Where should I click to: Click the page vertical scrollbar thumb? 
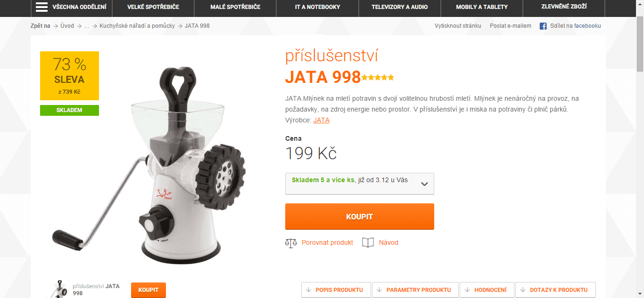pos(640,43)
